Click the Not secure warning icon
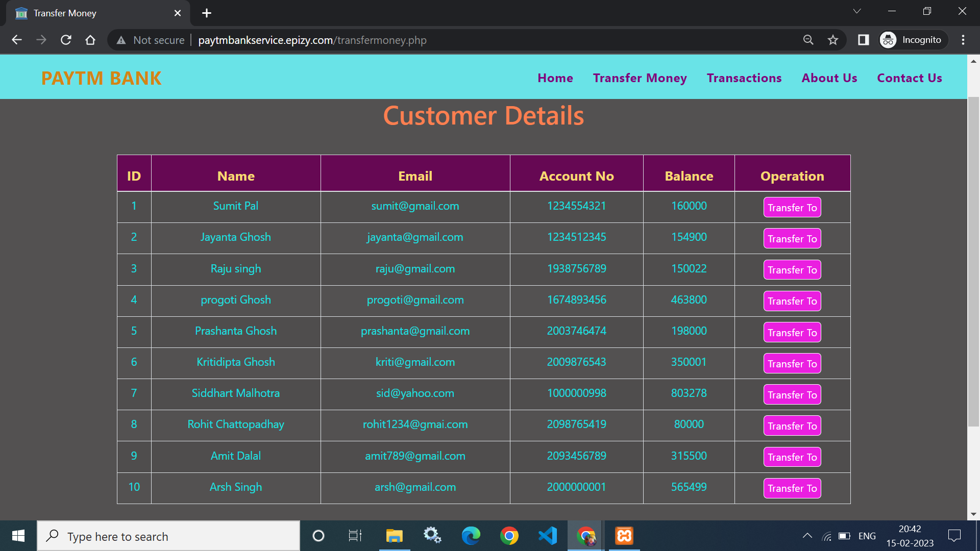Image resolution: width=980 pixels, height=551 pixels. pos(121,40)
